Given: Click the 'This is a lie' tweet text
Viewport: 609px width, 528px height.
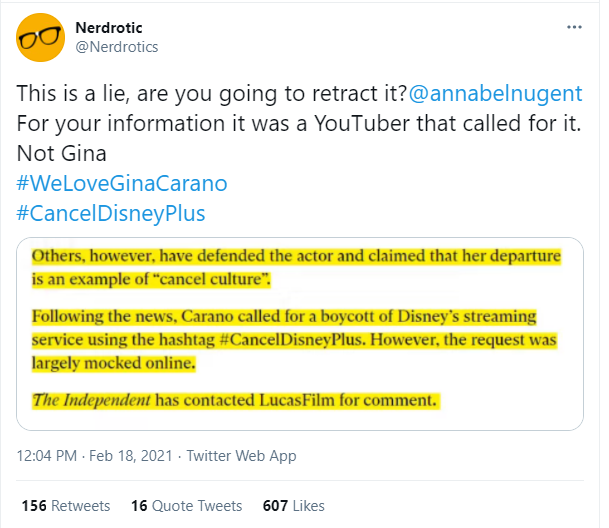Looking at the screenshot, I should (208, 93).
